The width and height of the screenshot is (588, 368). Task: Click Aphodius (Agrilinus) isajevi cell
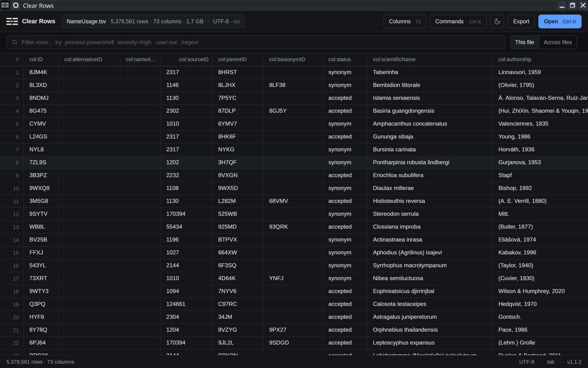[x=430, y=252]
